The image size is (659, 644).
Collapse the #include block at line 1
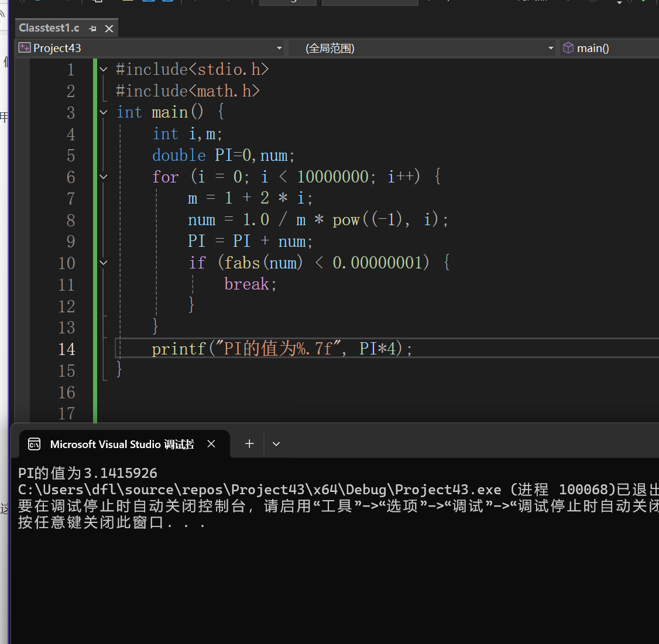pyautogui.click(x=104, y=69)
